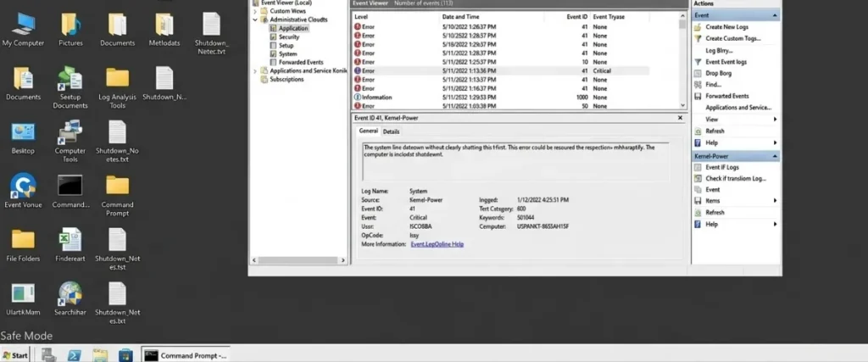Select the Information event row
Viewport: 868px width, 362px height.
pyautogui.click(x=500, y=97)
